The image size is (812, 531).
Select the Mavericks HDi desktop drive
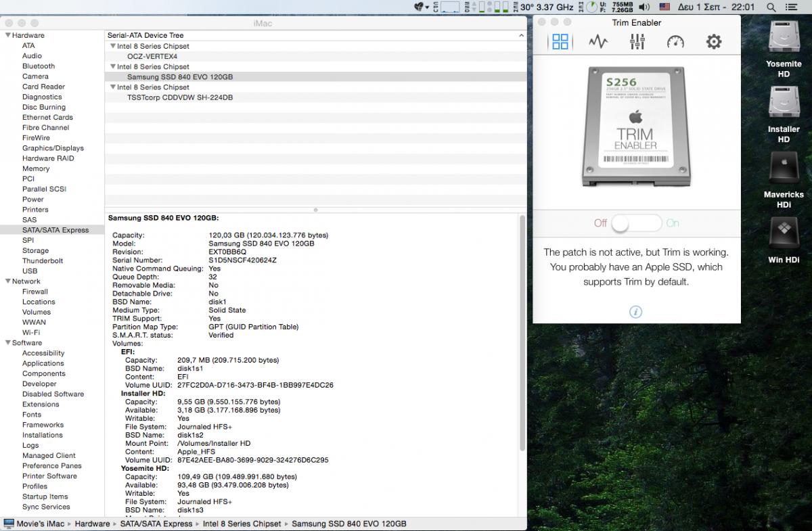click(x=784, y=181)
